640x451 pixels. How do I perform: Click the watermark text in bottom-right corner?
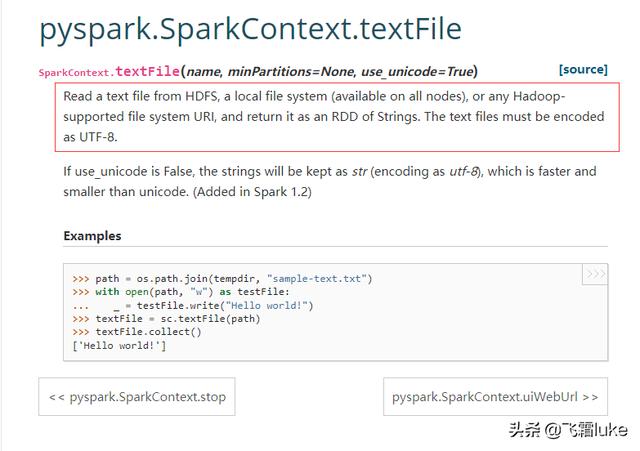click(x=568, y=430)
